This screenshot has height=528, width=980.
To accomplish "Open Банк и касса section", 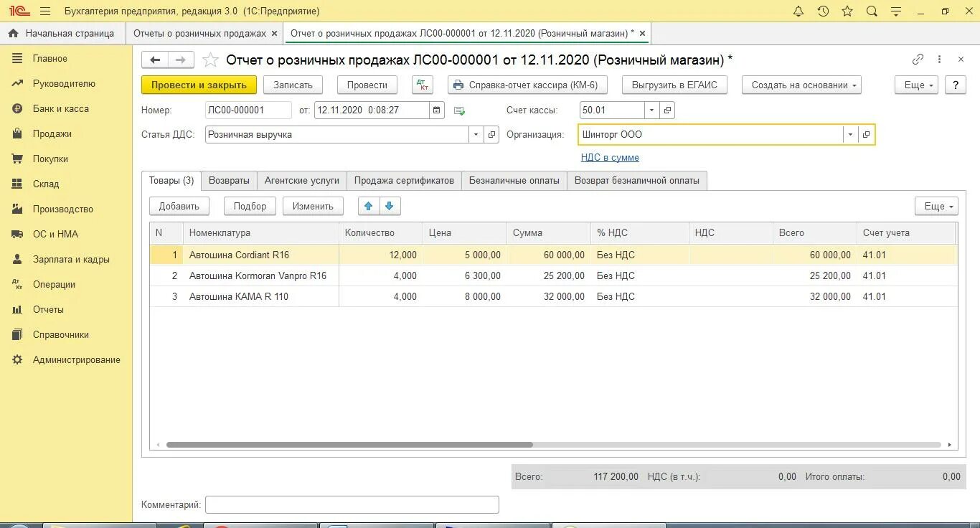I will 61,108.
